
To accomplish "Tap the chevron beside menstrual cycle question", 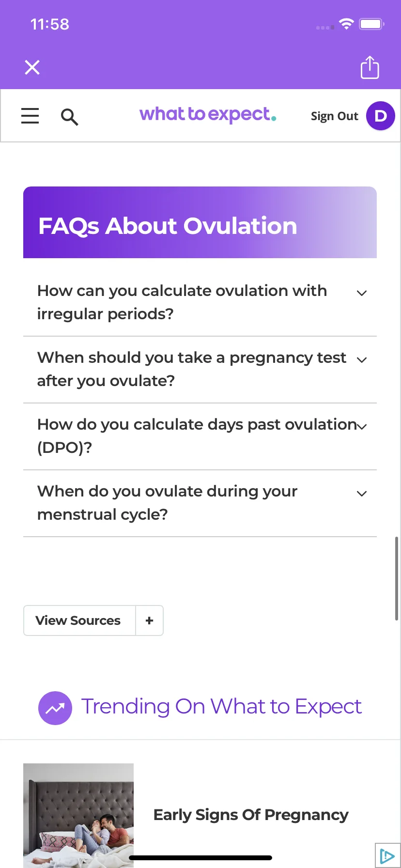I will coord(362,494).
